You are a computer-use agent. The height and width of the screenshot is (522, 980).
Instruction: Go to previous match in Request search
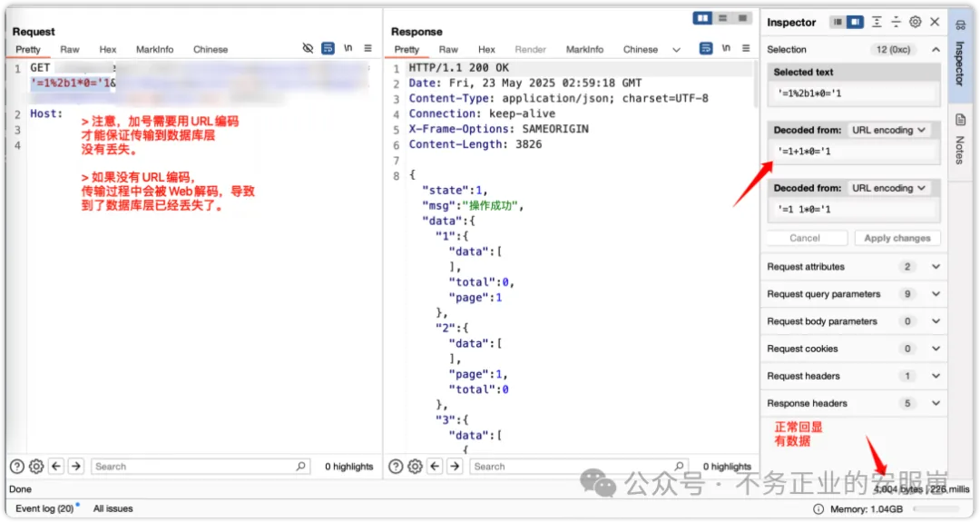56,467
